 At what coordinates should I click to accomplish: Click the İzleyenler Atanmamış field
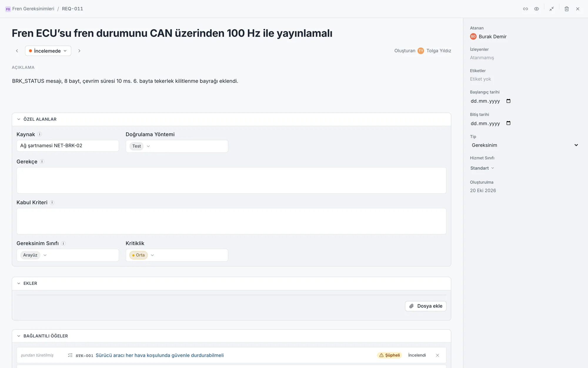(482, 58)
